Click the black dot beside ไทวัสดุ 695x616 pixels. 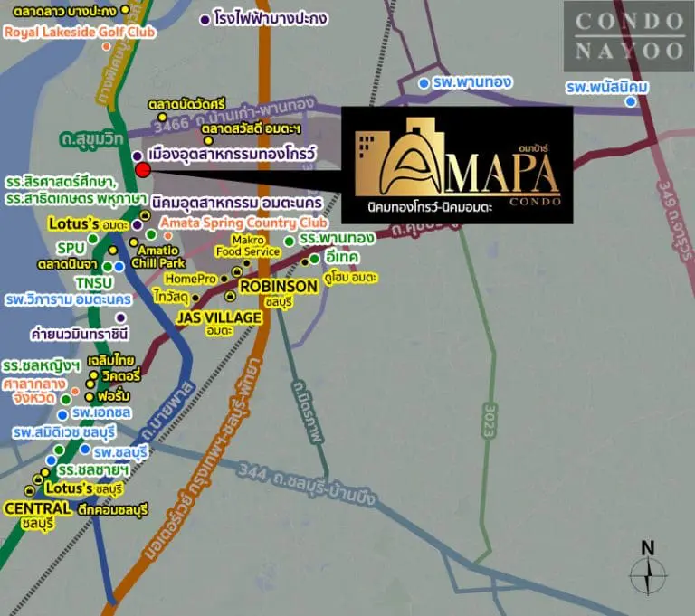point(195,298)
